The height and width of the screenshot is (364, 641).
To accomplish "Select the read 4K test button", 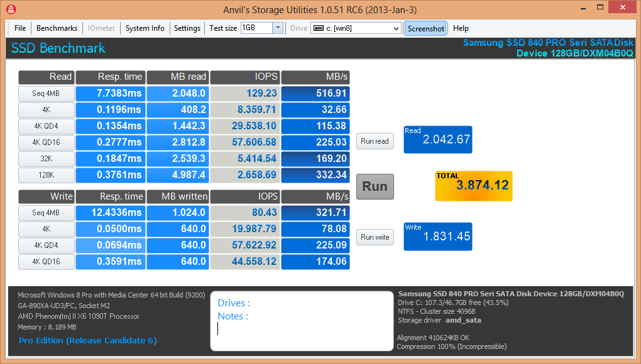I will coord(47,110).
